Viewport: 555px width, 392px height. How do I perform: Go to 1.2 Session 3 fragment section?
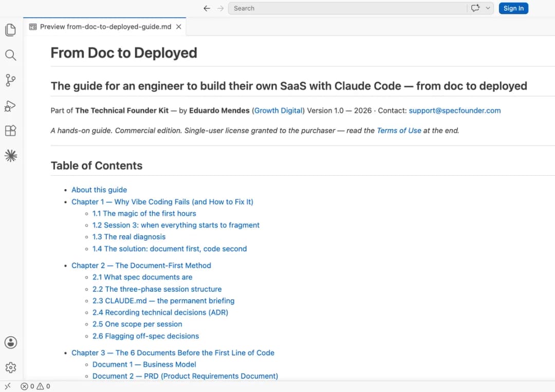point(176,226)
